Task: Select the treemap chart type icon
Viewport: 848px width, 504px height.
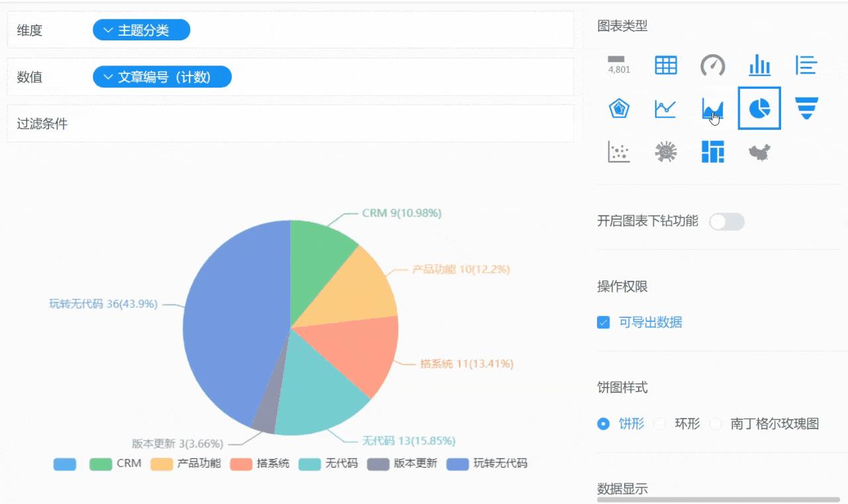Action: (x=713, y=152)
